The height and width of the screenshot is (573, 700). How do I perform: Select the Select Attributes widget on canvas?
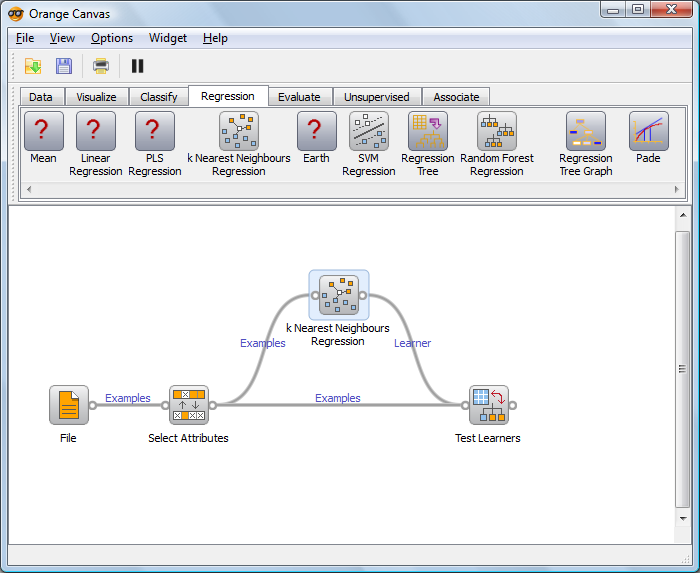189,405
